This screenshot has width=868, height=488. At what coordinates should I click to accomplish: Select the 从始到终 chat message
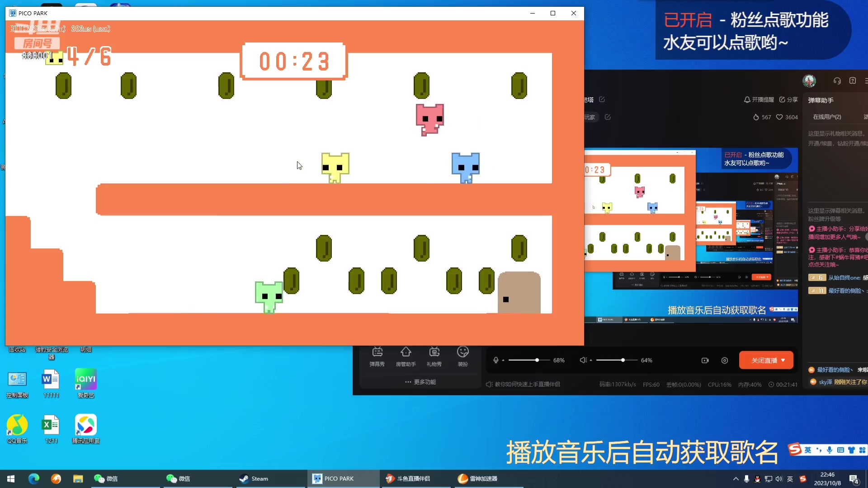(x=838, y=278)
